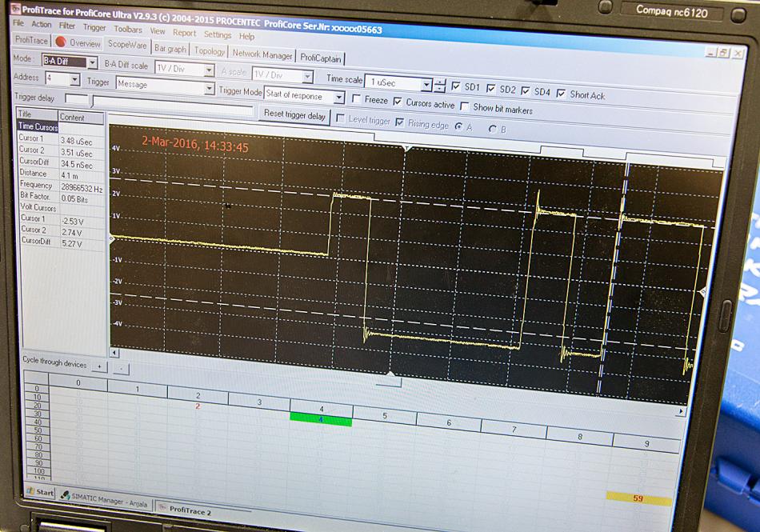The height and width of the screenshot is (532, 760).
Task: Open the Action menu
Action: pos(41,24)
